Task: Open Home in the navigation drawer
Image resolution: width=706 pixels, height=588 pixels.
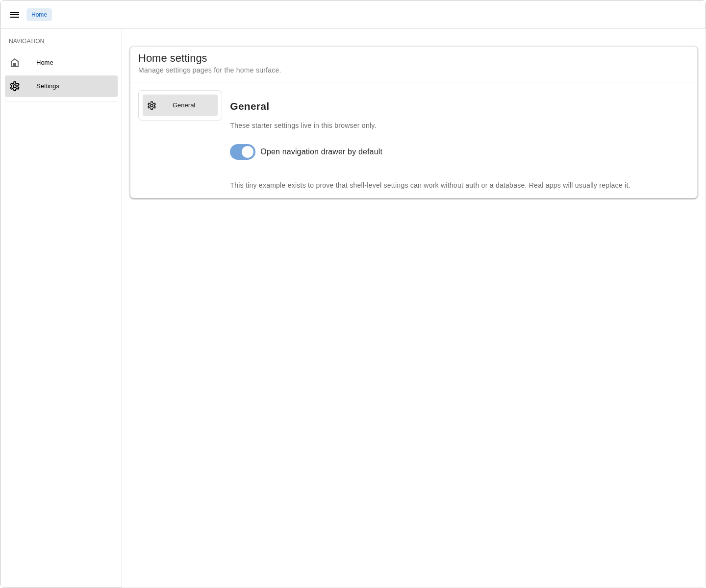Action: pos(61,63)
